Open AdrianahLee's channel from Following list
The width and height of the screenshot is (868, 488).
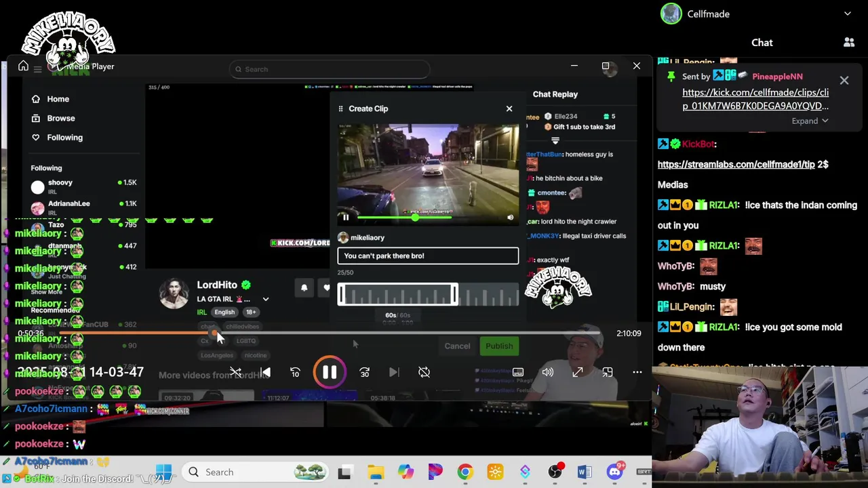tap(83, 206)
